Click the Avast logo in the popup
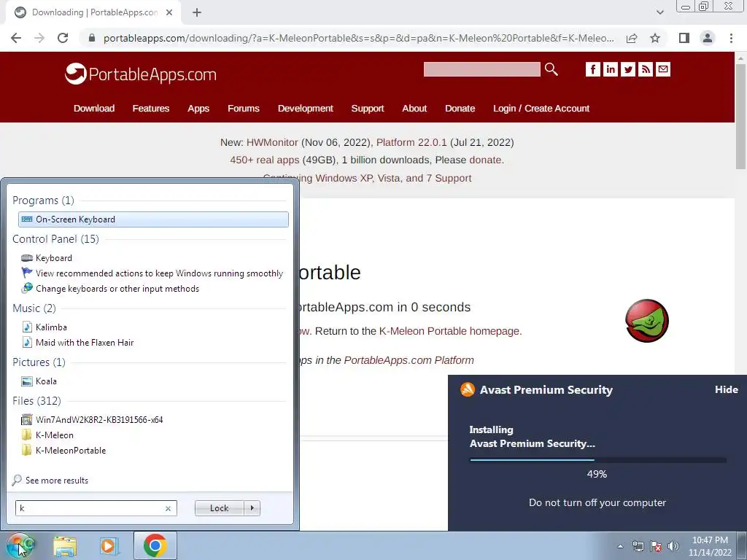Screen dimensions: 747x560 tap(468, 389)
